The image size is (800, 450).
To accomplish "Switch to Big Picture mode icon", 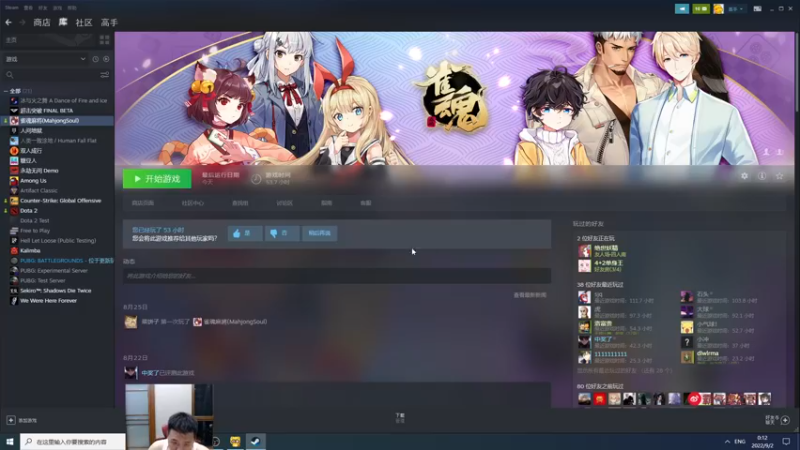I will point(758,9).
